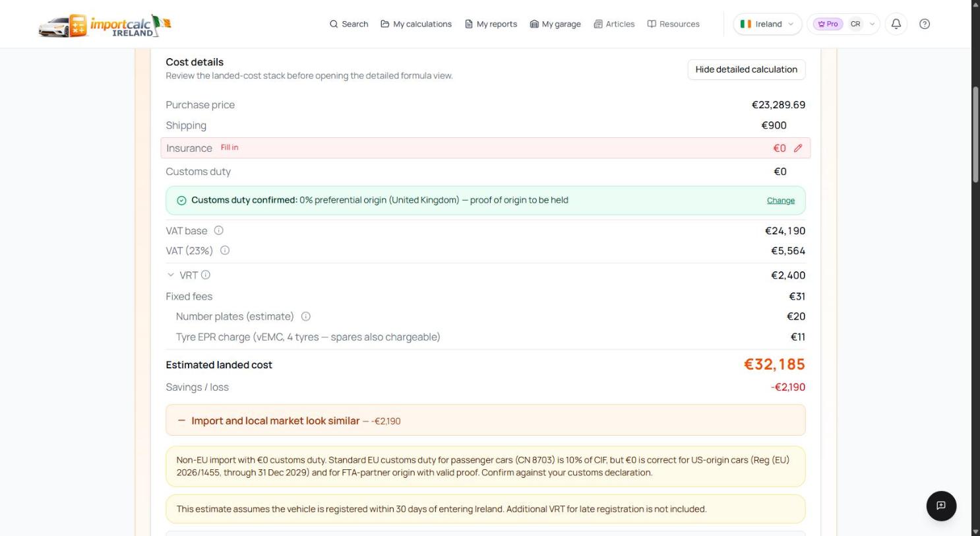Expand the account menu chevron
The image size is (980, 536).
click(872, 24)
